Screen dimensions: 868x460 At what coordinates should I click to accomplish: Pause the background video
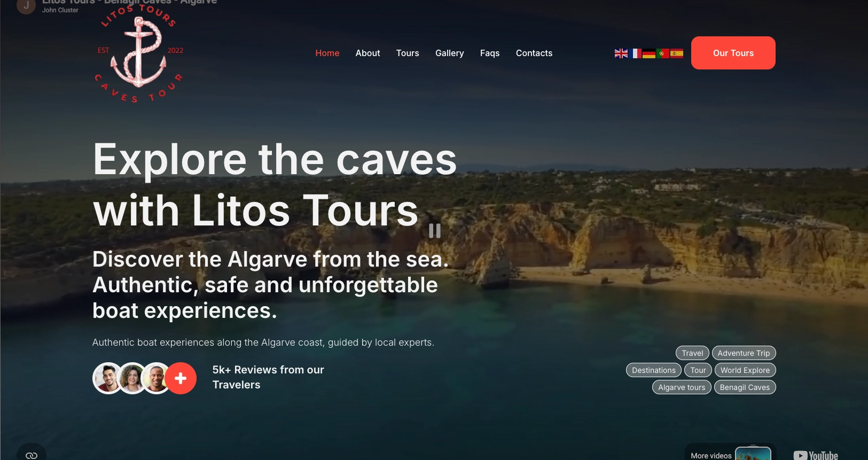pyautogui.click(x=435, y=231)
